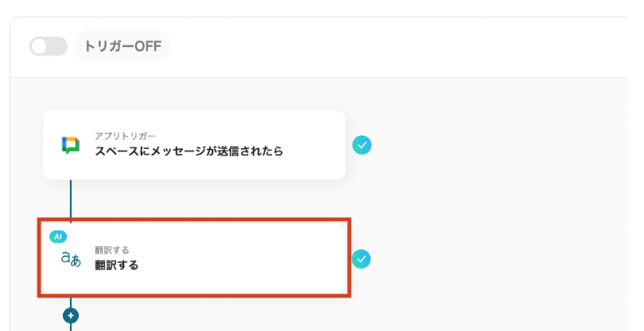644x331 pixels.
Task: Add a step with the plus button
Action: (71, 315)
